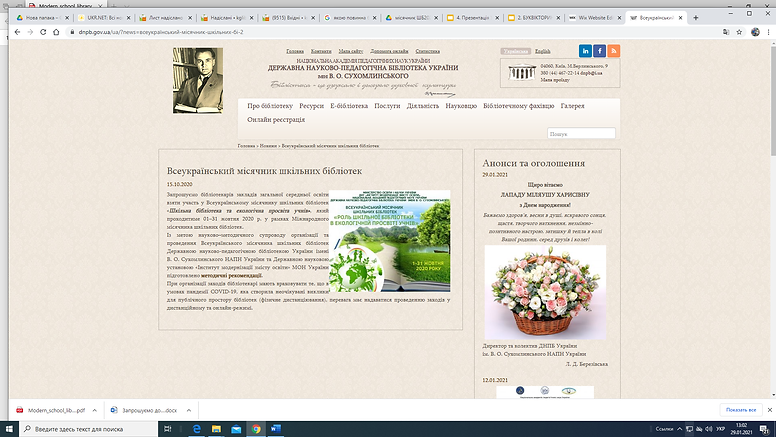Click the Sukhomlynsky portrait photo
The image size is (776, 437).
pyautogui.click(x=198, y=81)
